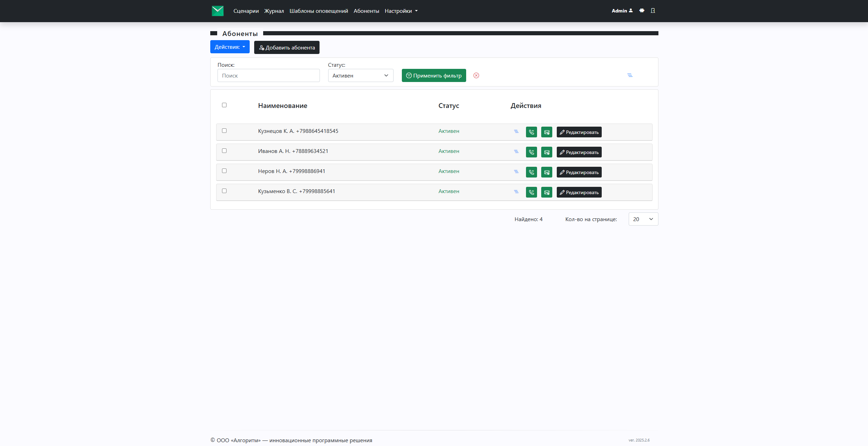
Task: Click the Найдено: 4 counter text
Action: 528,219
